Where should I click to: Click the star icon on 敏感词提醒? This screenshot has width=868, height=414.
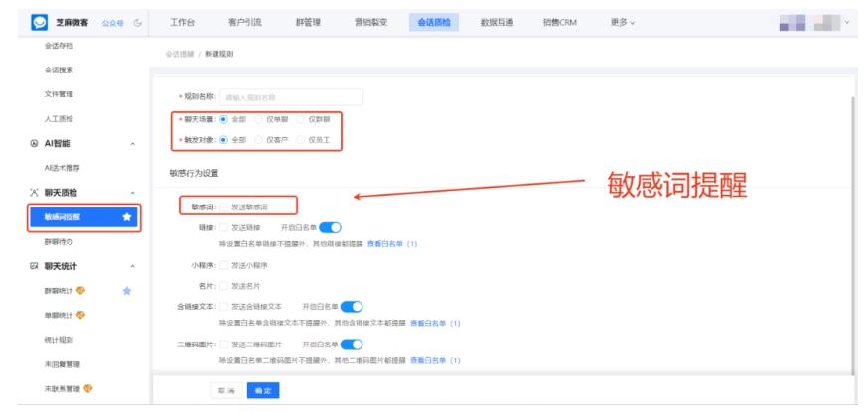(x=127, y=217)
